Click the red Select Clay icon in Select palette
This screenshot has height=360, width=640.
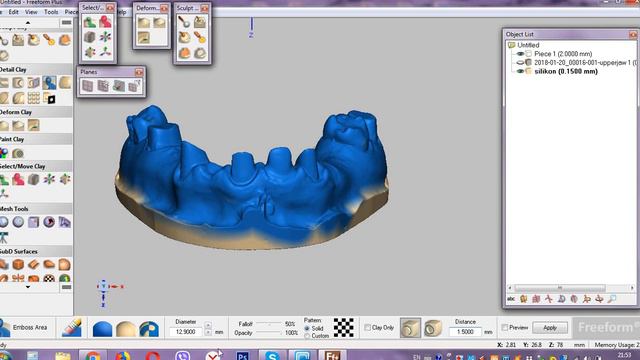pyautogui.click(x=105, y=22)
